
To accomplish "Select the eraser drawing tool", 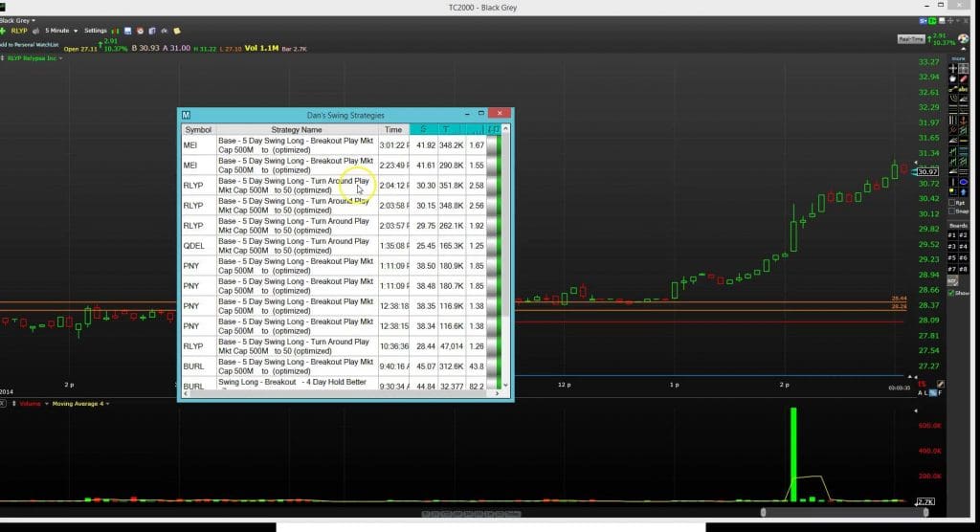I will click(x=963, y=78).
